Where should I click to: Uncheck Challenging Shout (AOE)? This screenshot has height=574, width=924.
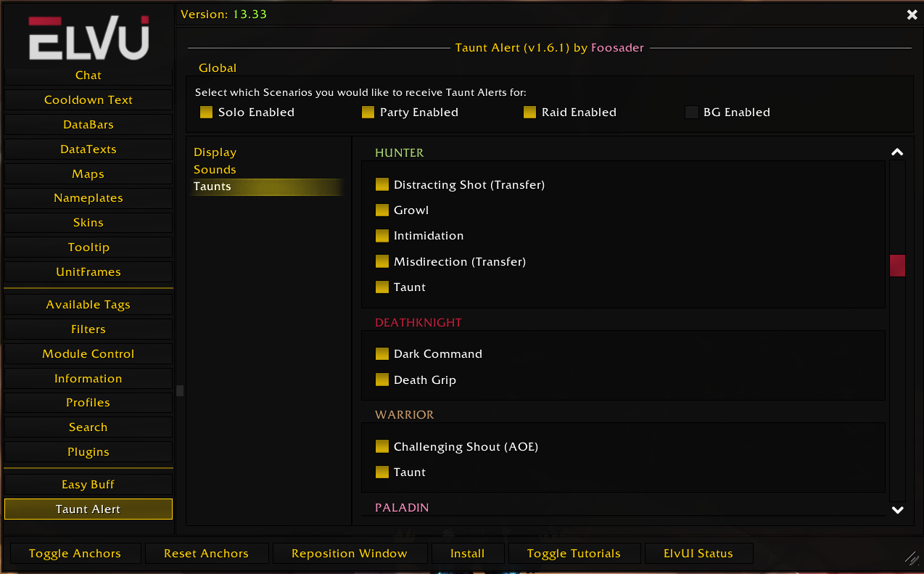tap(382, 446)
